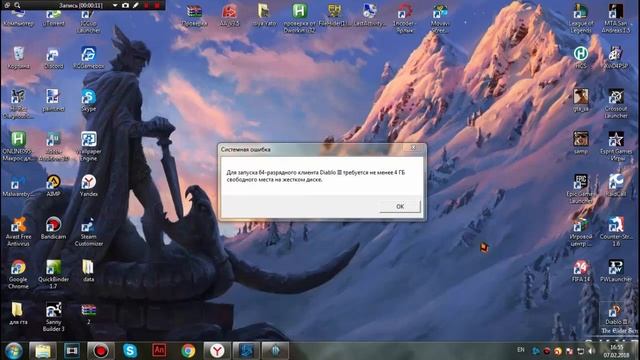Viewport: 640px width, 360px height.
Task: Open Chrome from the taskbar
Action: point(188,351)
